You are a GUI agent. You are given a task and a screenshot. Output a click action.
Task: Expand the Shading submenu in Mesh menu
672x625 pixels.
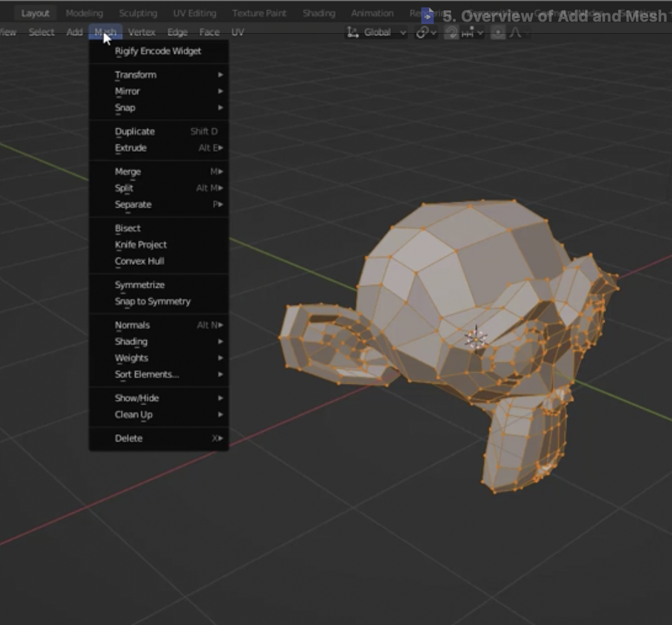point(158,341)
